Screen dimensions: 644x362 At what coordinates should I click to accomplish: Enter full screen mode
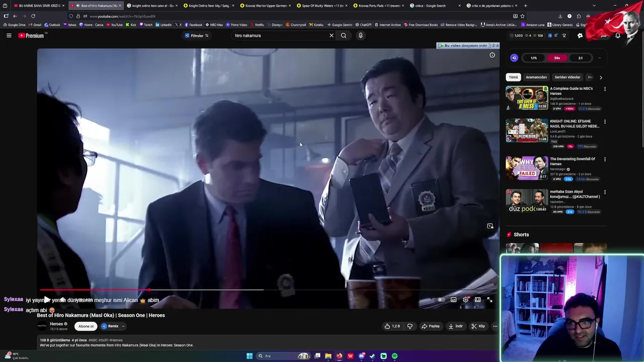tap(490, 300)
